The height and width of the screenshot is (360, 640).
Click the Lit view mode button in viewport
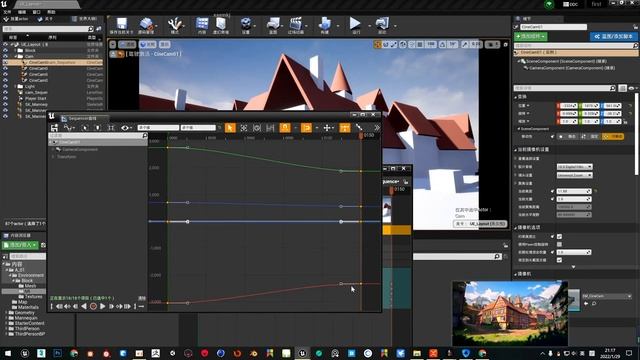coord(148,44)
